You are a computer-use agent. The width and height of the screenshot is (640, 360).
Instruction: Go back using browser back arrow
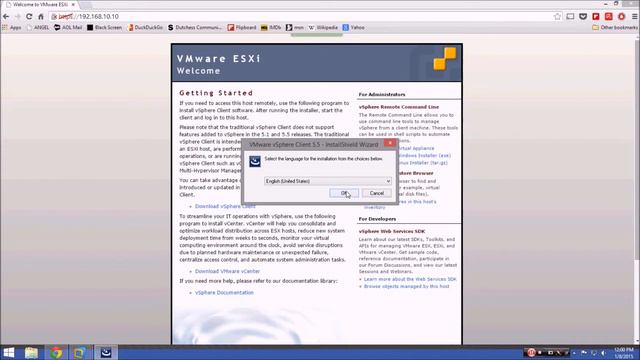[6, 17]
